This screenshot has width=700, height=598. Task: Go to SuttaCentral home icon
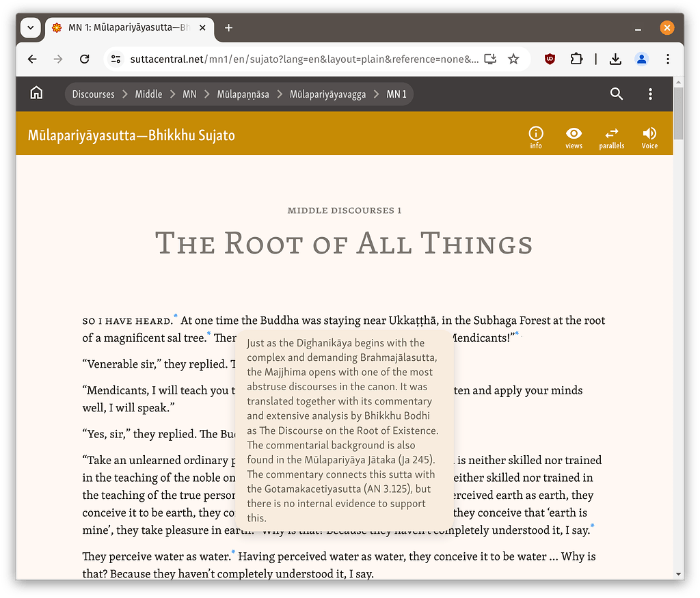(x=36, y=94)
